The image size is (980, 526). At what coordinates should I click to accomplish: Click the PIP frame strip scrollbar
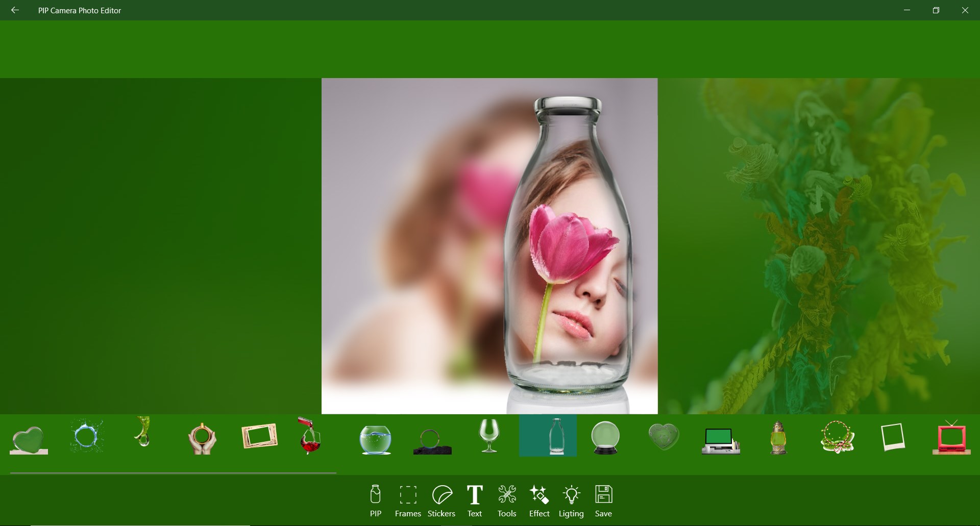point(173,473)
